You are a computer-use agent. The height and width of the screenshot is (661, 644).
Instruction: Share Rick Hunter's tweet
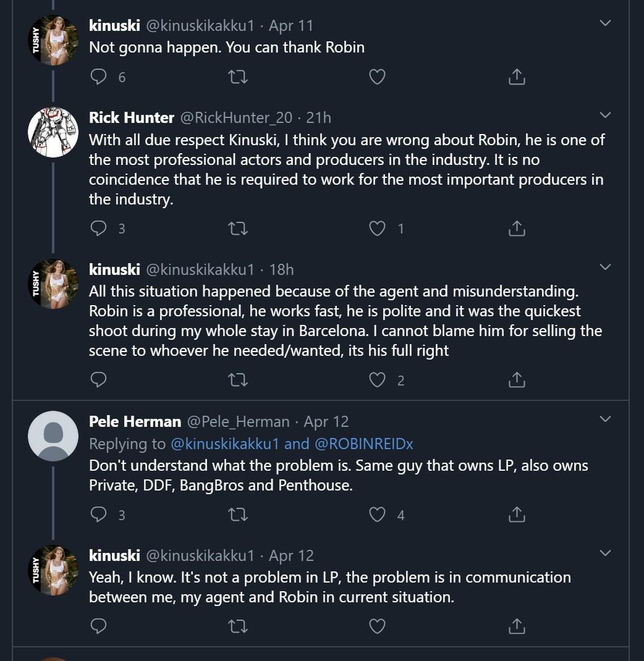click(x=516, y=229)
